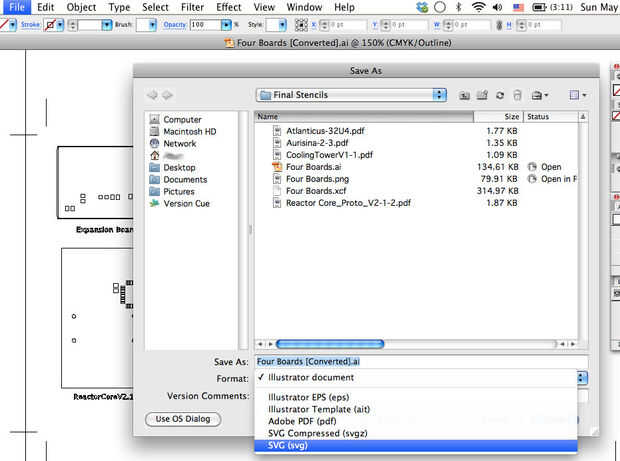Click the Use OS Dialog button
The image size is (620, 461).
(183, 419)
